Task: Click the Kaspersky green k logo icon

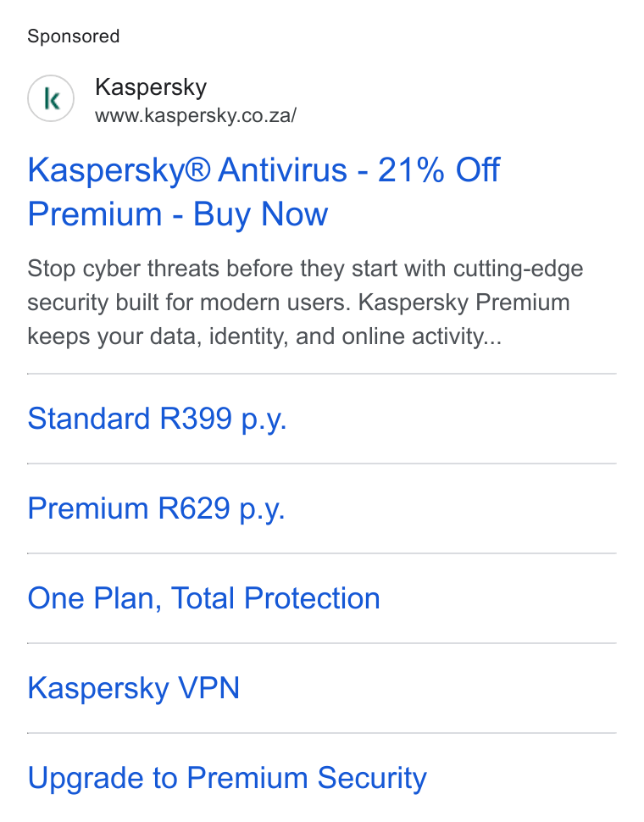Action: pos(51,98)
